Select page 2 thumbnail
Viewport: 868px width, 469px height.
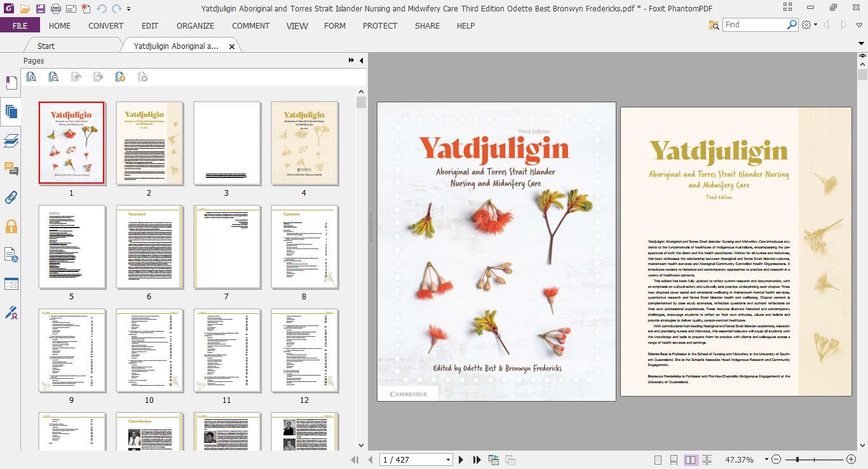tap(149, 143)
